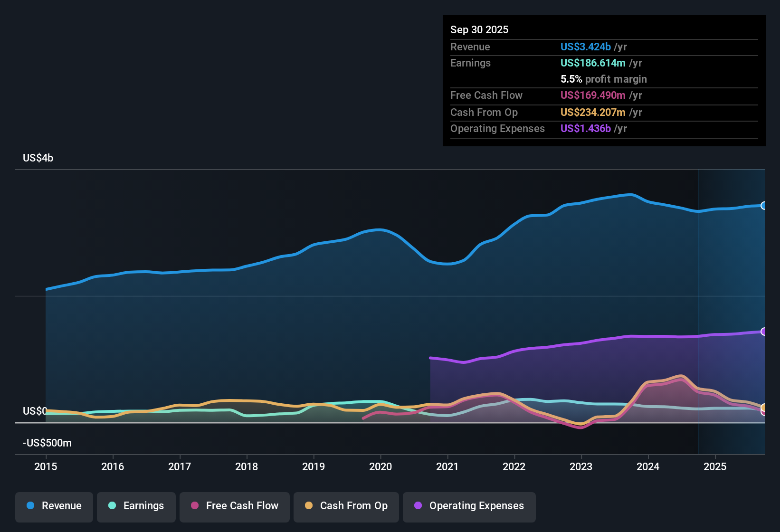The height and width of the screenshot is (532, 780).
Task: Click the Cash From Op legend button
Action: (x=346, y=506)
